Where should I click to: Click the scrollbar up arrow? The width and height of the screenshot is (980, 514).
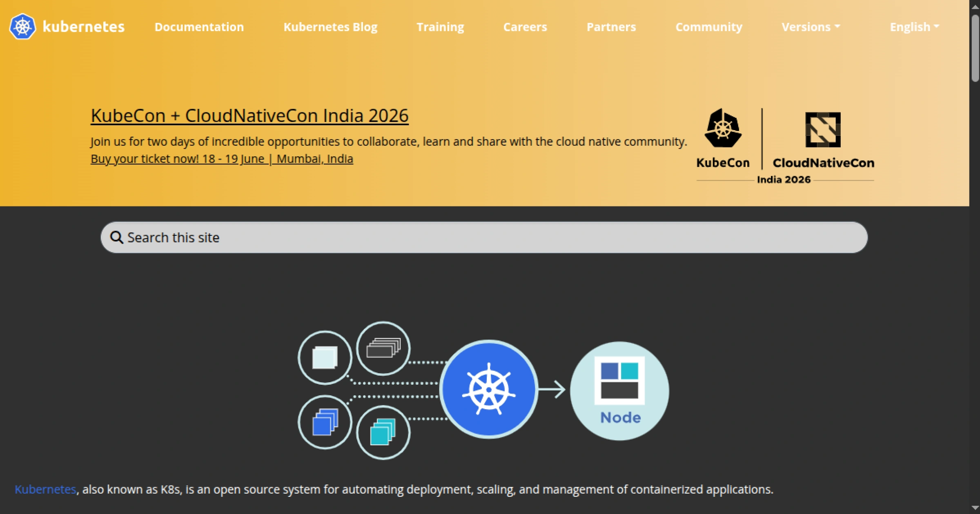click(975, 7)
